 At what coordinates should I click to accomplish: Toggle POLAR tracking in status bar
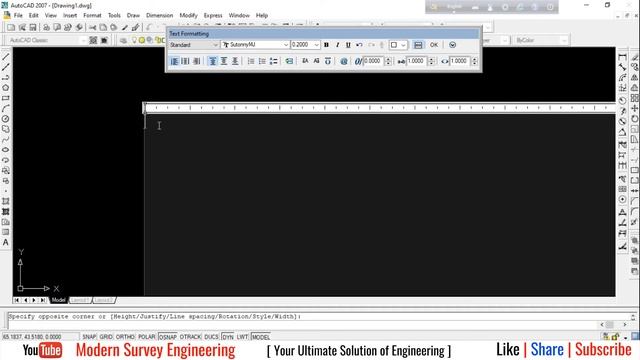click(147, 337)
